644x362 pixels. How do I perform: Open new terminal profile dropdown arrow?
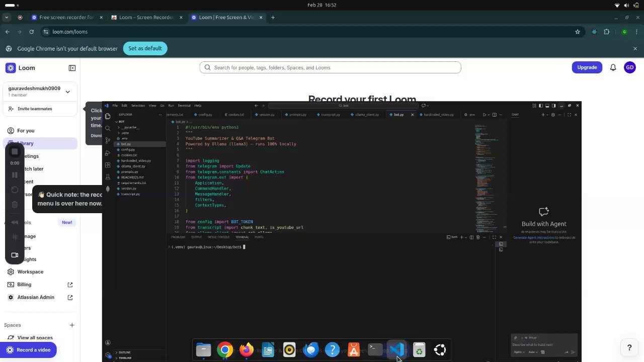click(x=466, y=237)
